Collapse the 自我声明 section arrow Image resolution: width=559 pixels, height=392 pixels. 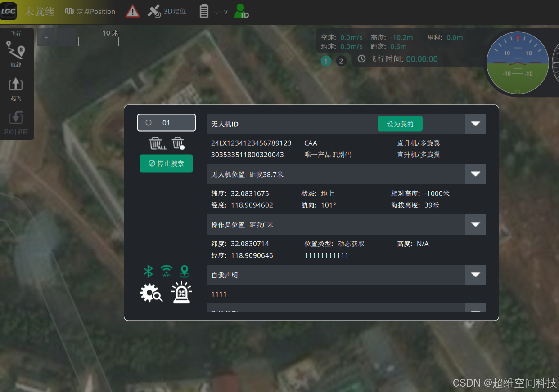(x=475, y=275)
